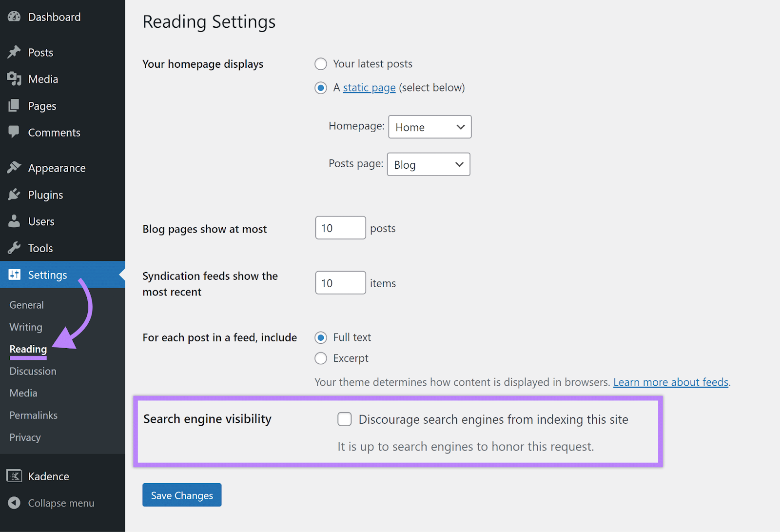780x532 pixels.
Task: Open the Permalinks settings page
Action: (x=33, y=415)
